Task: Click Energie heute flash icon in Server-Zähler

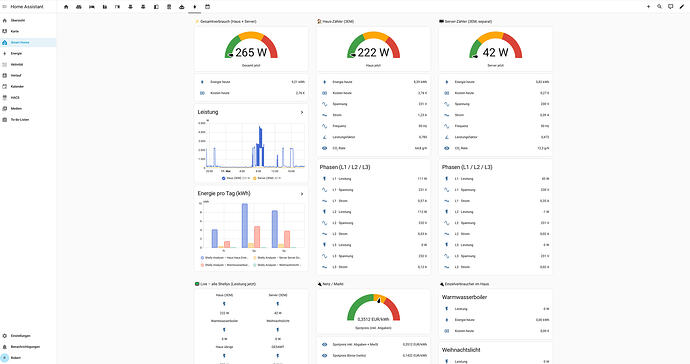Action: [x=447, y=82]
